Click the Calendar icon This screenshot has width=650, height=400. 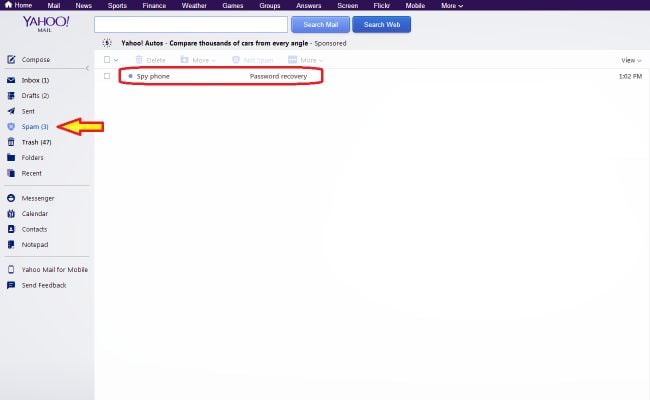[x=11, y=214]
